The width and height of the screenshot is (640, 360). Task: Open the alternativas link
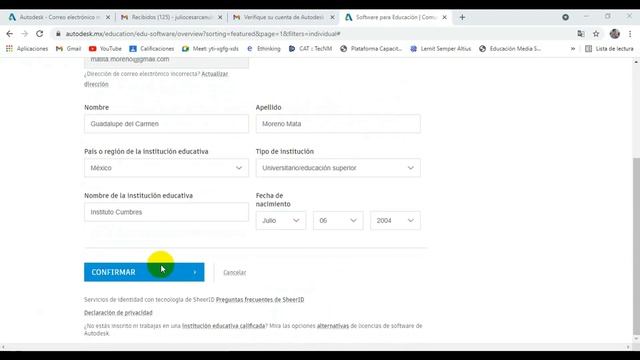point(333,326)
